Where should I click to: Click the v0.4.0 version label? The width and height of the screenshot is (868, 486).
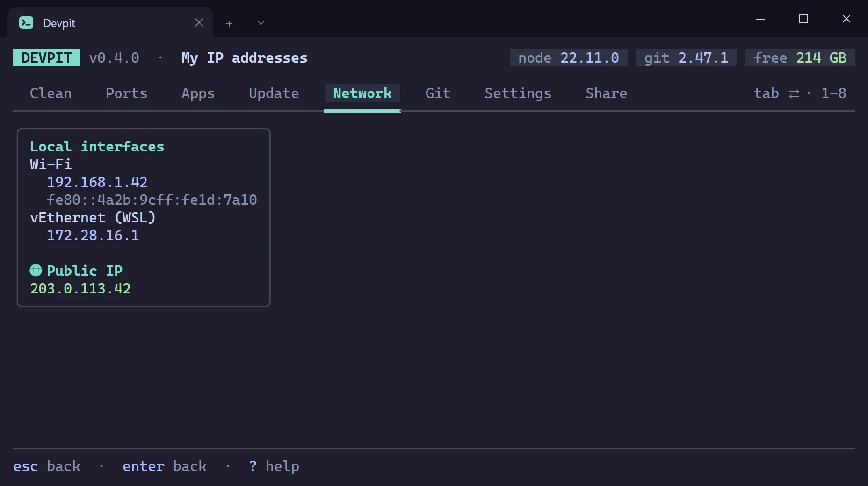pos(114,57)
